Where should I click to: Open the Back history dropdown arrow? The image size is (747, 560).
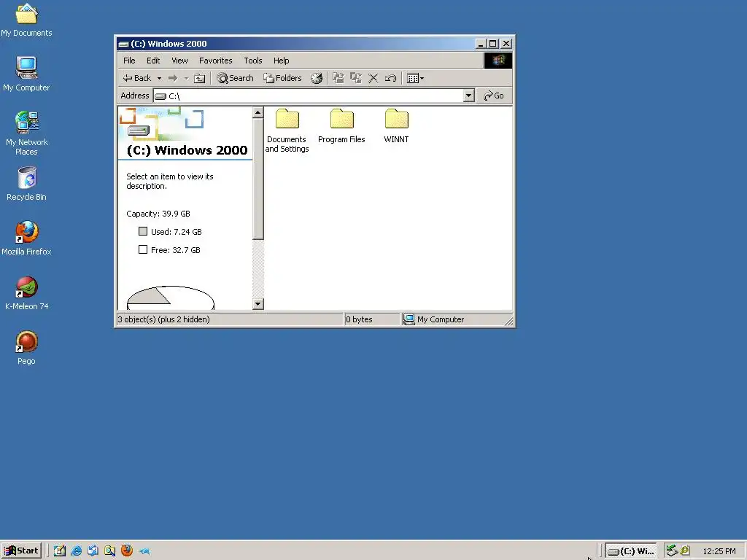tap(159, 78)
